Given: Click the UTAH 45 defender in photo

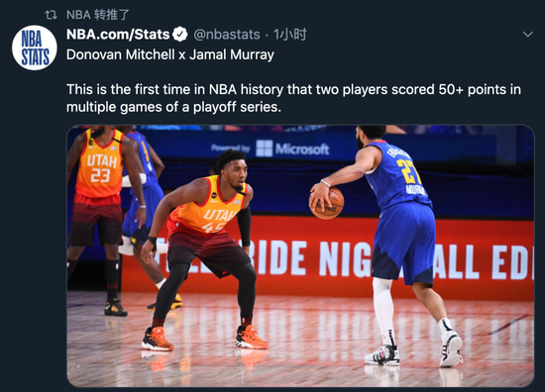Looking at the screenshot, I should pyautogui.click(x=201, y=250).
